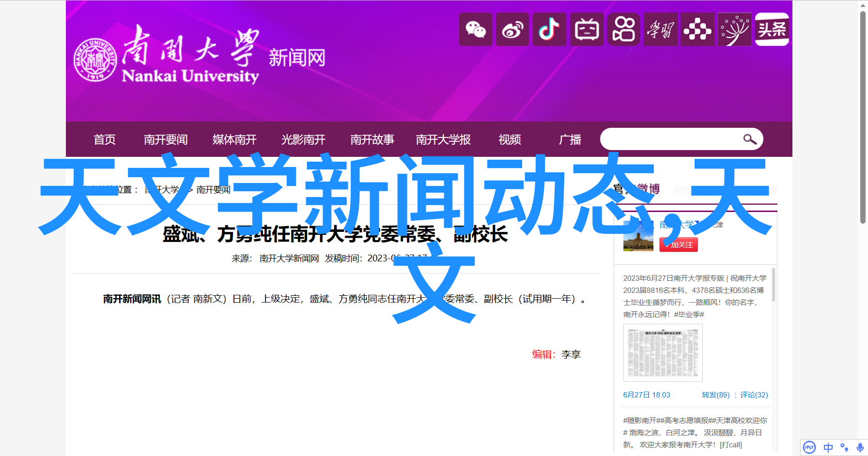Open the 媒体南开 navigation item
868x456 pixels.
[234, 139]
